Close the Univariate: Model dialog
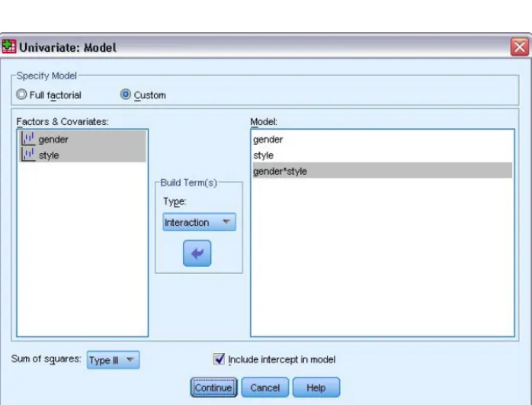The height and width of the screenshot is (405, 532). click(520, 47)
